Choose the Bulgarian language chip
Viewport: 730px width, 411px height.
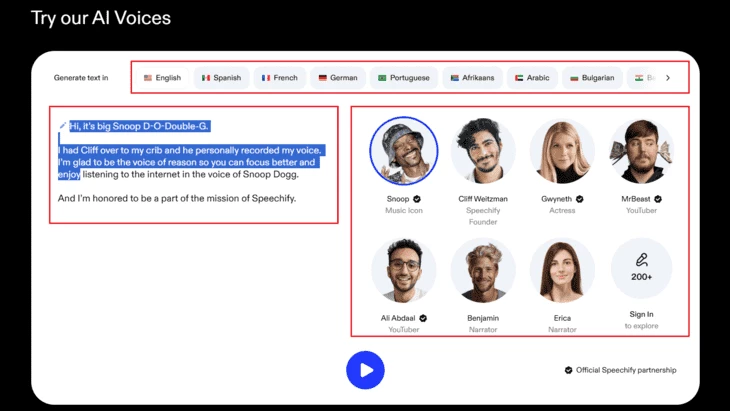tap(592, 78)
